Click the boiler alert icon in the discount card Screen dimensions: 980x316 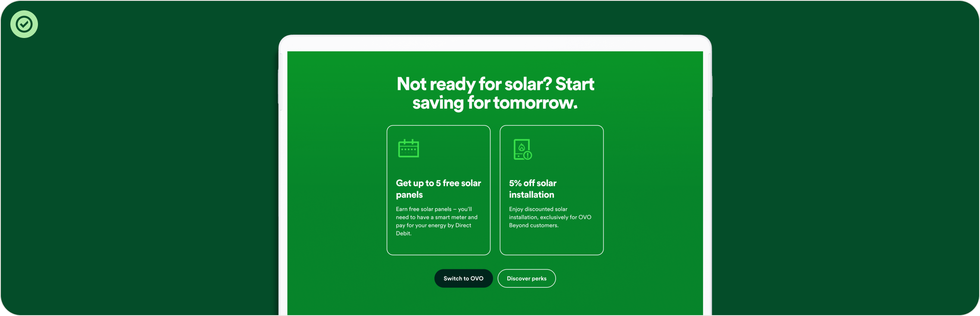coord(522,149)
